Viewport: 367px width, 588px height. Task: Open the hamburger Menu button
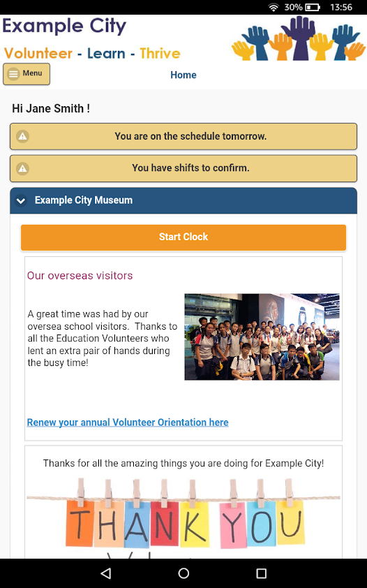[x=27, y=74]
